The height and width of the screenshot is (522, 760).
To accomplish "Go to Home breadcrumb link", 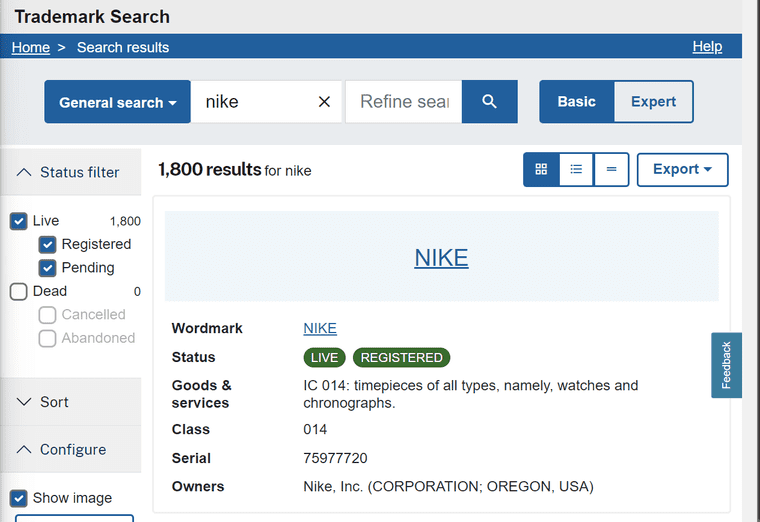I will pos(31,47).
